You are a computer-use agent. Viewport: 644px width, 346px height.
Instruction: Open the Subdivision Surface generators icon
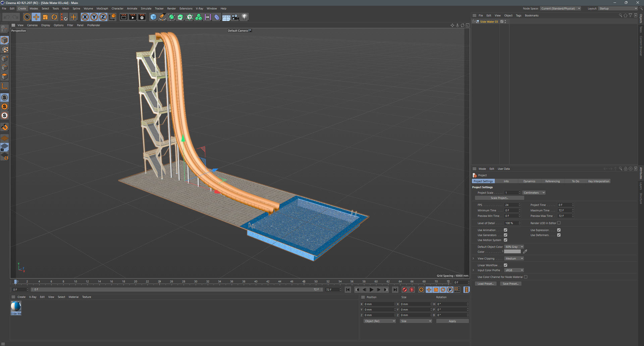click(171, 17)
